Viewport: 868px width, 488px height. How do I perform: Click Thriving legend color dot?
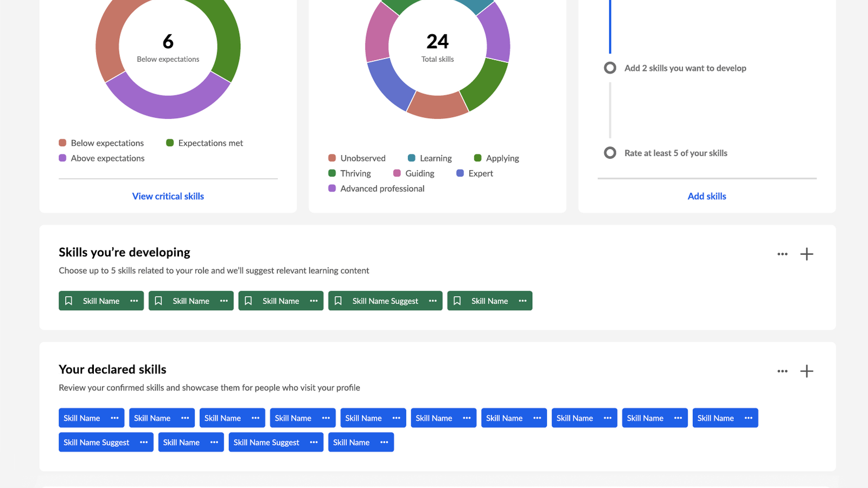(332, 174)
